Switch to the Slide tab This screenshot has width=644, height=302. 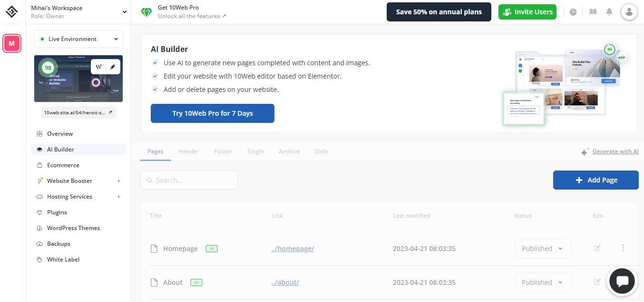322,151
